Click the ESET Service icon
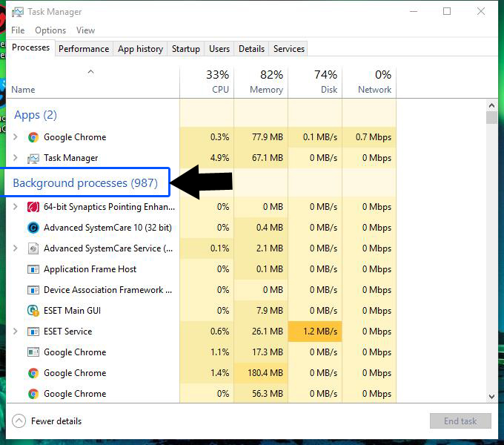 tap(33, 332)
